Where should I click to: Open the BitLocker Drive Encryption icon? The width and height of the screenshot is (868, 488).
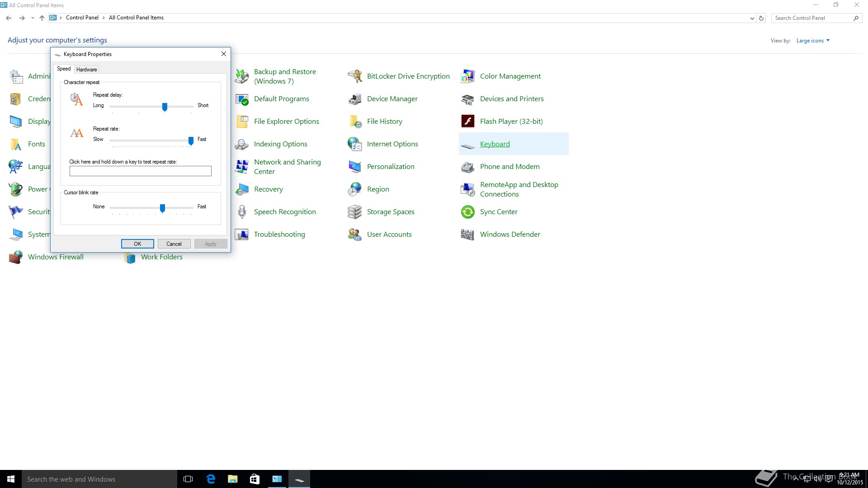coord(355,76)
